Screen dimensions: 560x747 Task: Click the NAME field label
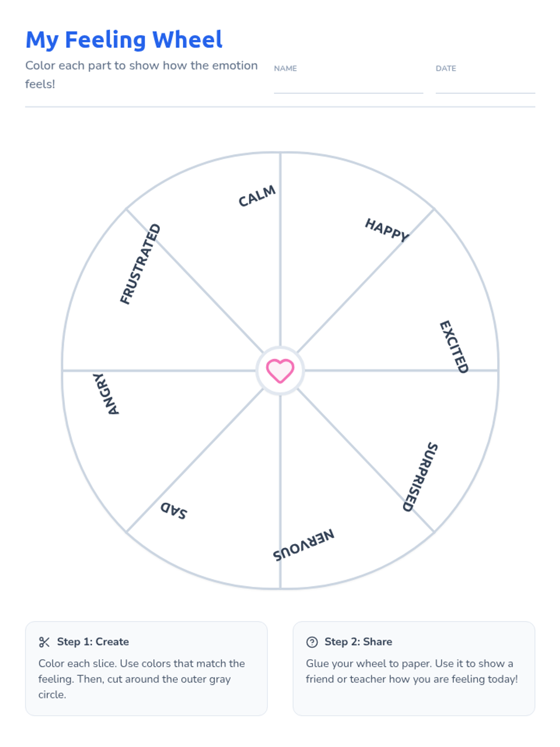(286, 68)
